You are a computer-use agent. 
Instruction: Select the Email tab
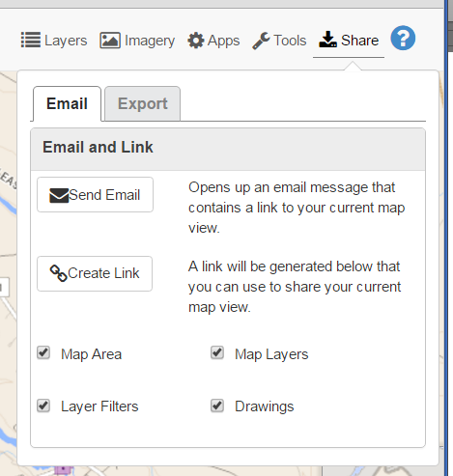[x=67, y=103]
